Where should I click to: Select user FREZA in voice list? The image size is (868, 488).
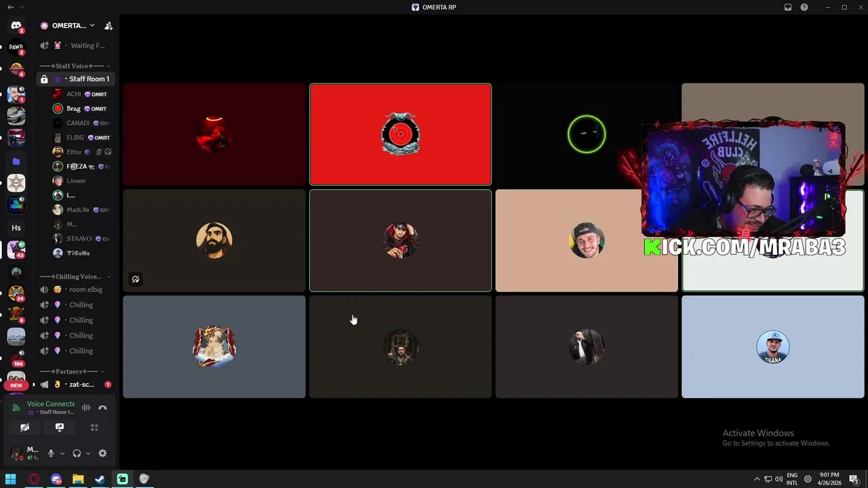(81, 166)
